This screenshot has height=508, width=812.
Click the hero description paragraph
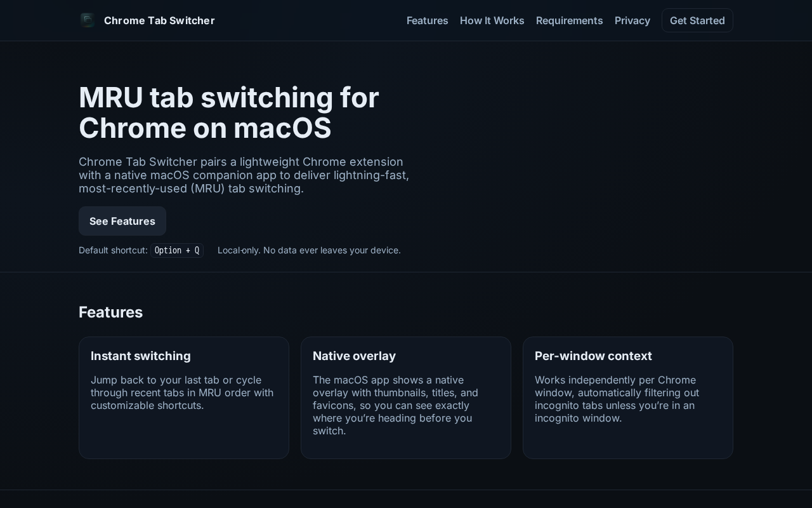(x=244, y=175)
